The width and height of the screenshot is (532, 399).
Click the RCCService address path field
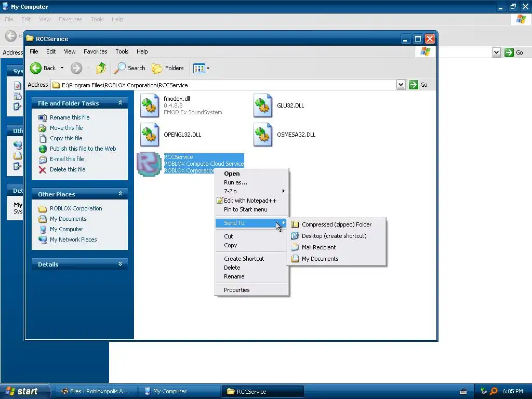pos(224,85)
